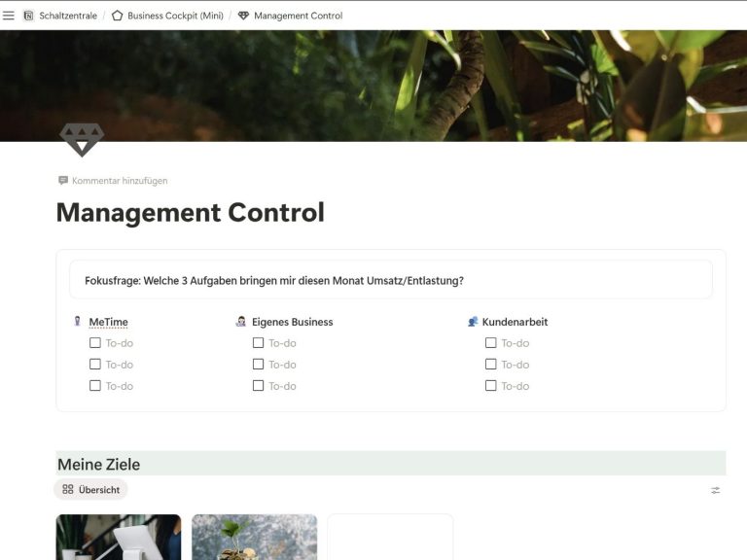Check the first MeTime to-do checkbox
This screenshot has height=560, width=747.
pyautogui.click(x=95, y=343)
